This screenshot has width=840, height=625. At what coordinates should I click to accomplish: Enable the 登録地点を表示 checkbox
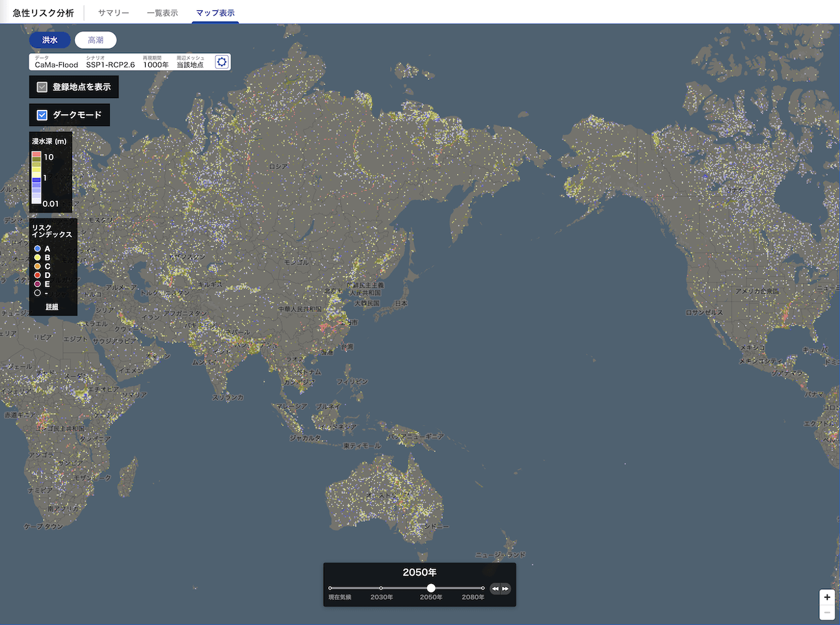42,87
